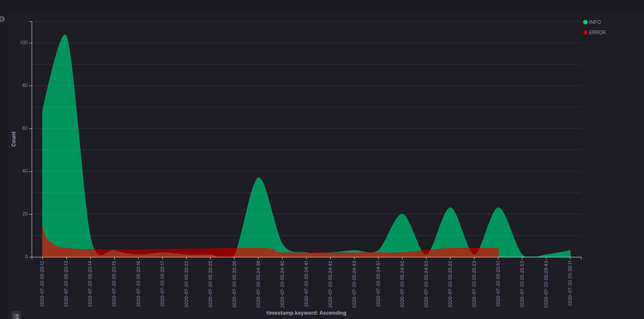Click the x-axis label 2020-07-20 05:24:40
Screen dimensions: 644x319
[x=282, y=283]
